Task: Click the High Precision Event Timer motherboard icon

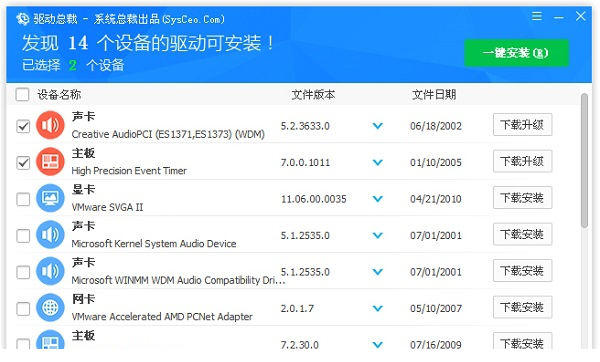Action: click(x=50, y=161)
